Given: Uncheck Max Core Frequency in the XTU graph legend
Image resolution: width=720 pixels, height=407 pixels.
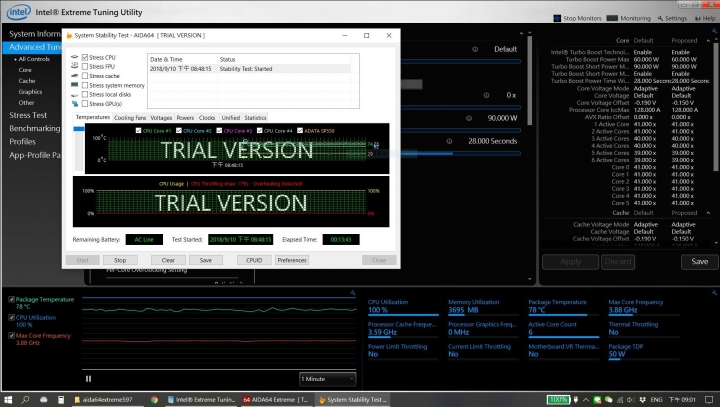Looking at the screenshot, I should (11, 336).
